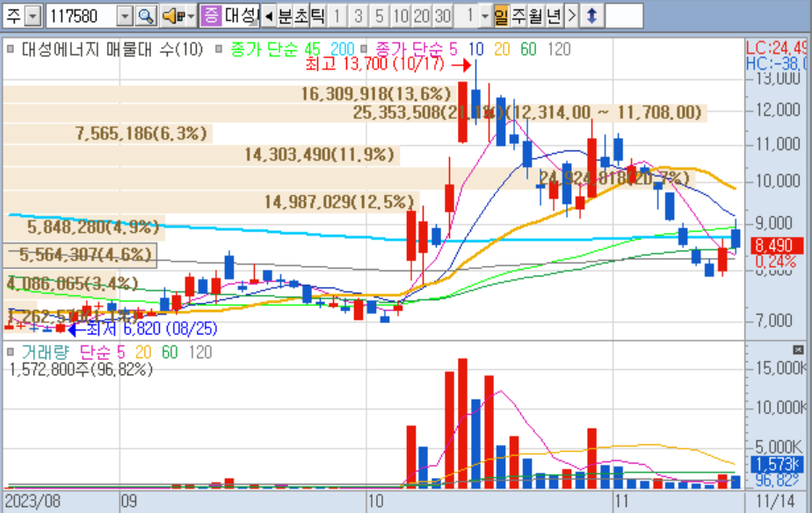Expand the speaker icon dropdown arrow

click(x=191, y=17)
